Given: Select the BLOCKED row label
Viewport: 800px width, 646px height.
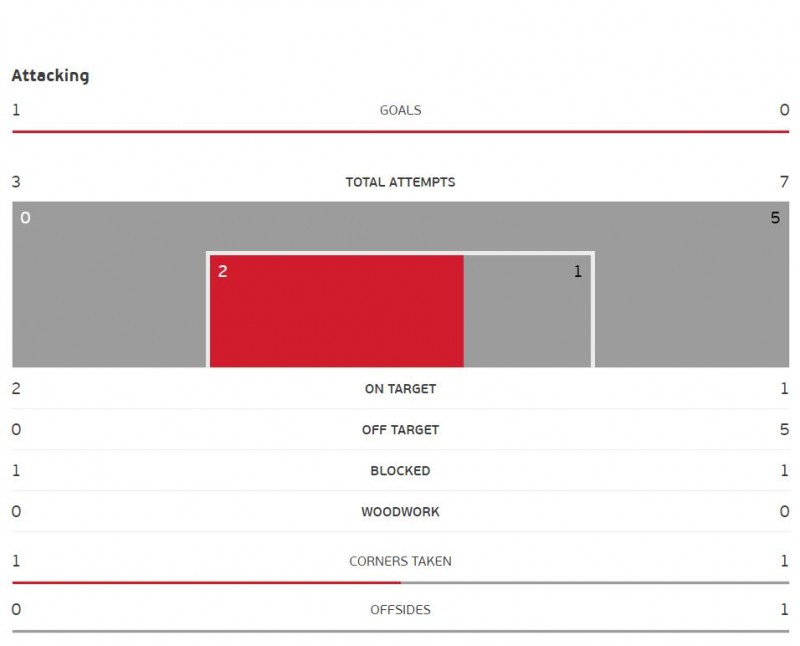Looking at the screenshot, I should click(400, 471).
